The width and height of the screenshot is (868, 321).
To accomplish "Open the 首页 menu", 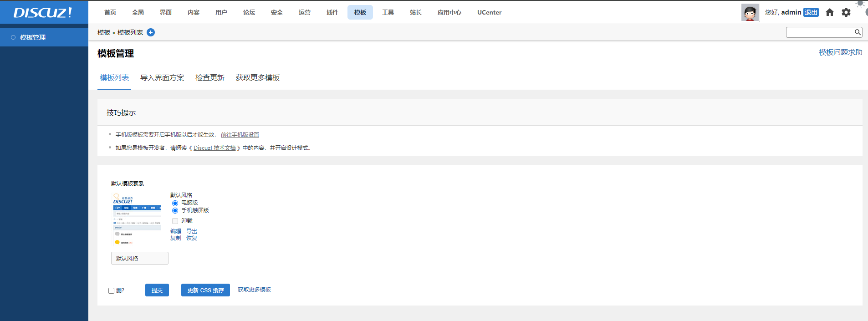I will (x=110, y=12).
